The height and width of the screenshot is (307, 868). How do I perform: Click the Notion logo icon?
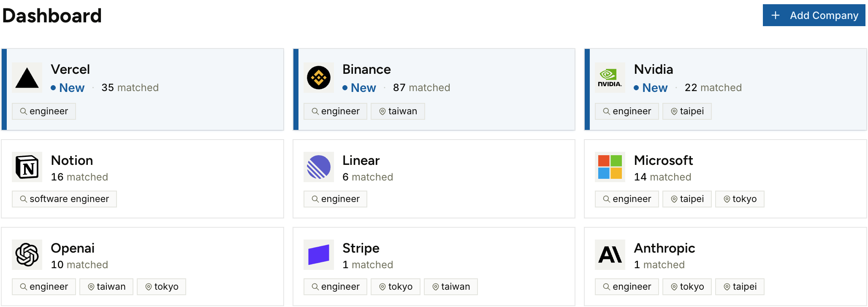tap(27, 167)
